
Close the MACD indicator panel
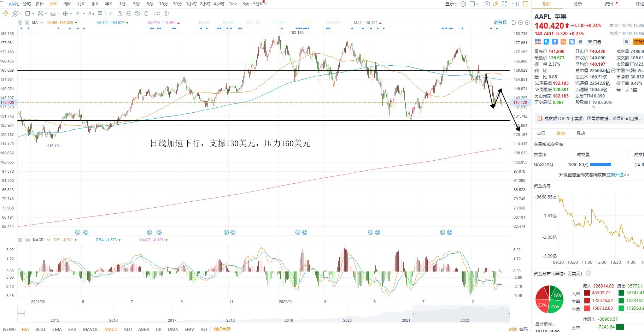point(27,240)
